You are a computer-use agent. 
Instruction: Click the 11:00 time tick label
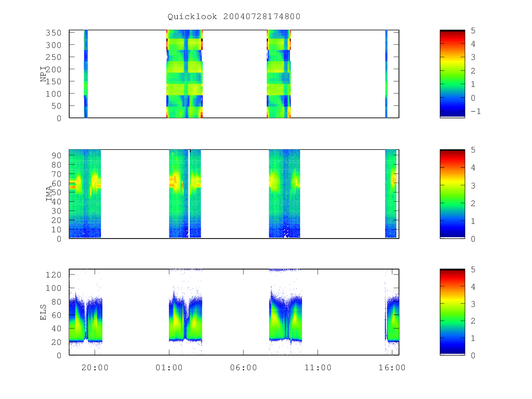(x=317, y=368)
